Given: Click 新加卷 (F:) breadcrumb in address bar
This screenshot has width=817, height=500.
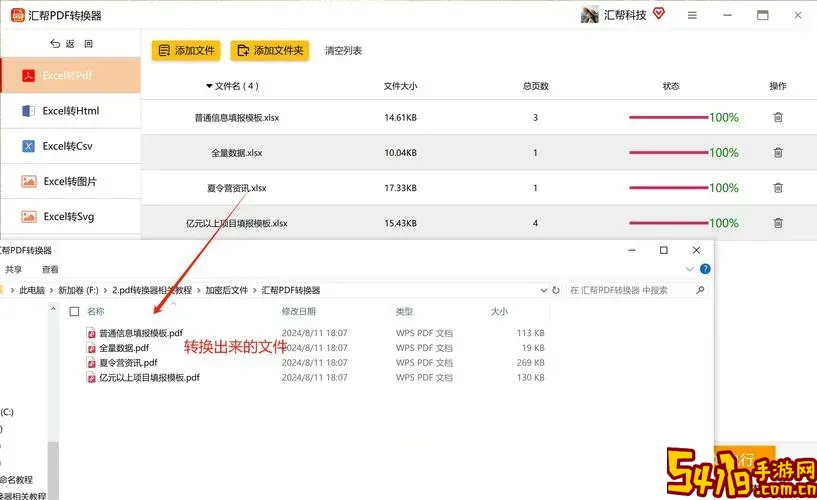Looking at the screenshot, I should click(78, 290).
